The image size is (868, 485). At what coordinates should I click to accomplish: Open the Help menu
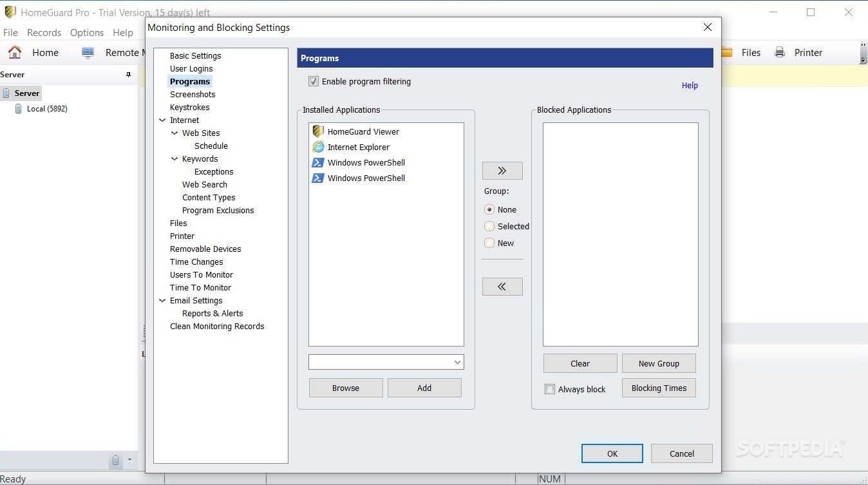coord(122,32)
